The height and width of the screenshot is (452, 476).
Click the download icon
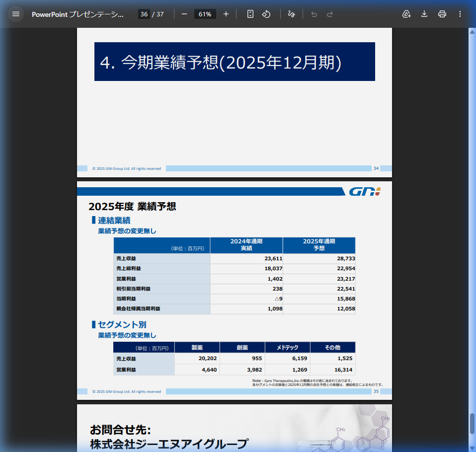click(x=424, y=14)
